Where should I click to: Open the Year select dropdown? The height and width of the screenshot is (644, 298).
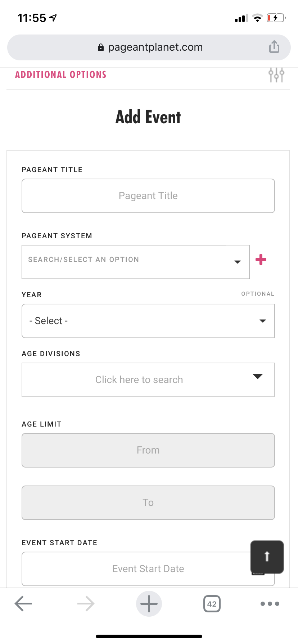pyautogui.click(x=148, y=321)
